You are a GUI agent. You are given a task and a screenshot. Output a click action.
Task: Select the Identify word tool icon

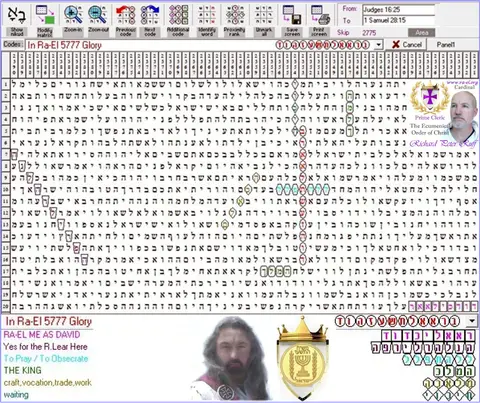[207, 14]
